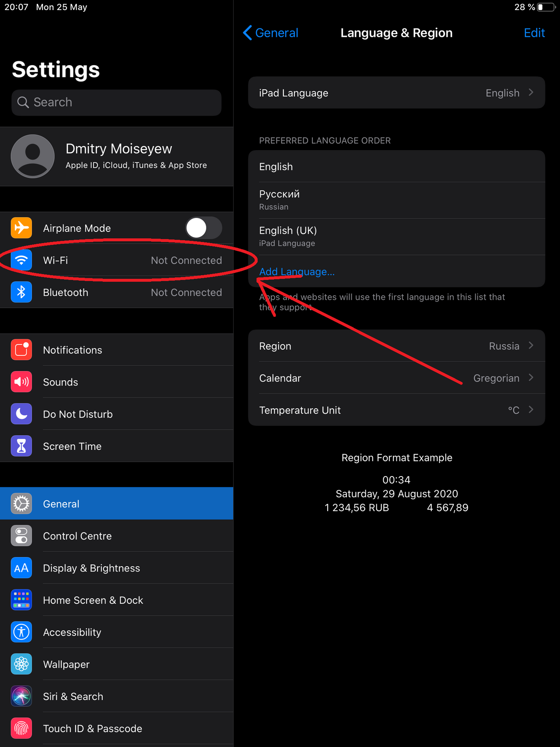Tap the magnifier icon in search field
Image resolution: width=560 pixels, height=747 pixels.
[23, 102]
